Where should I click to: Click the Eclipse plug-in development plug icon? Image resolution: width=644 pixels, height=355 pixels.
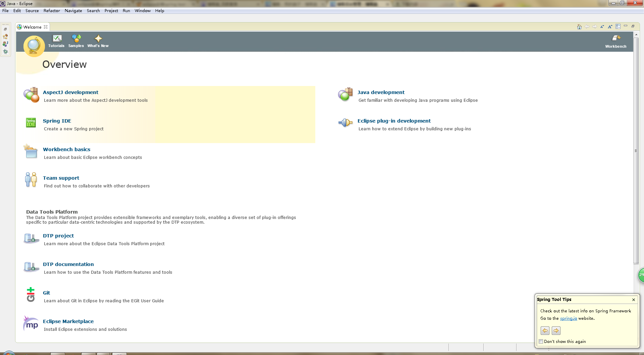[345, 123]
